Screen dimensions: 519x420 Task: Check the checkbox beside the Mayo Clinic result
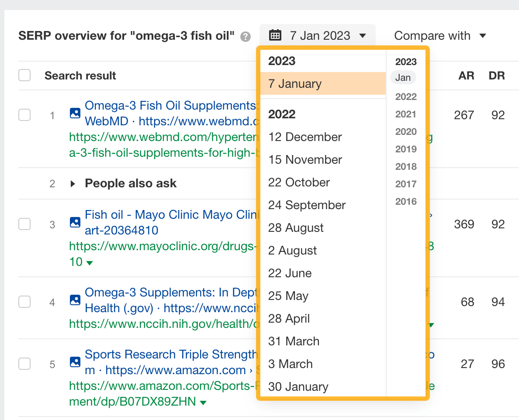click(24, 224)
